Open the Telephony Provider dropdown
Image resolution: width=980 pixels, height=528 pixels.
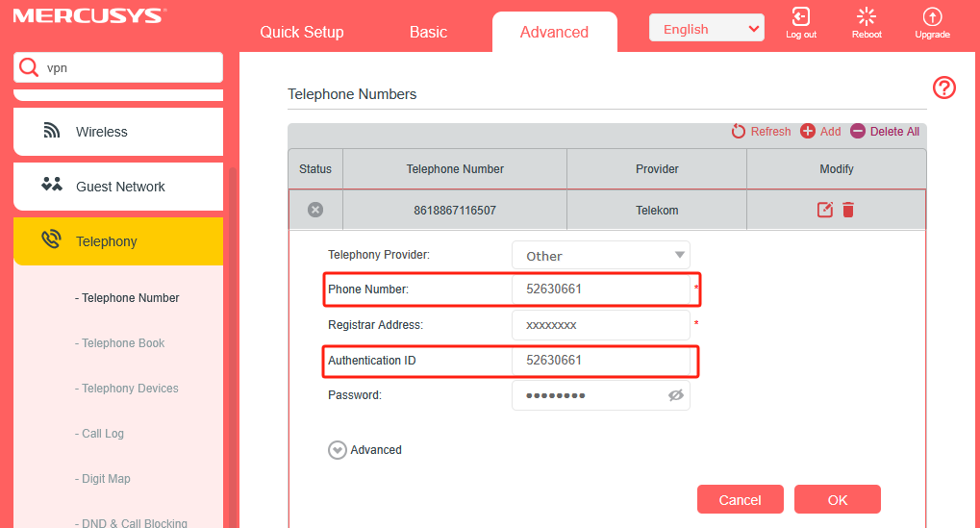[x=601, y=255]
